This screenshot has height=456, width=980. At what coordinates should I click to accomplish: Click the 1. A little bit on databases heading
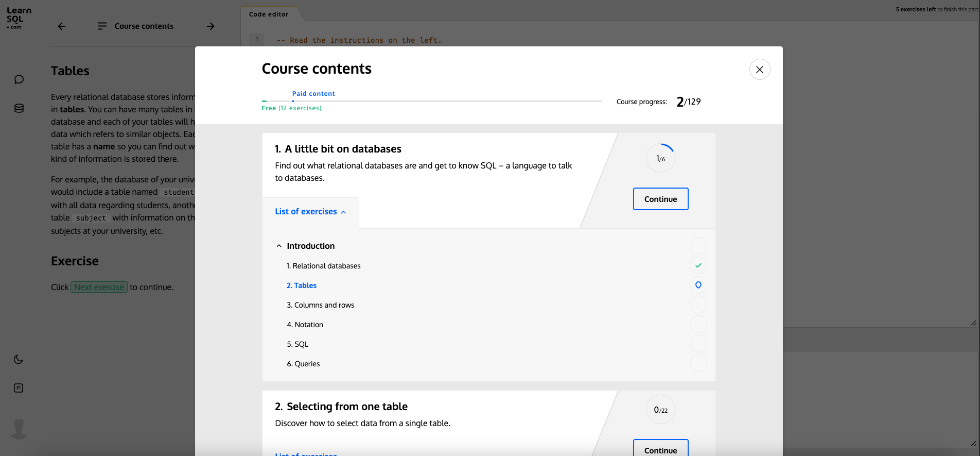pos(338,149)
